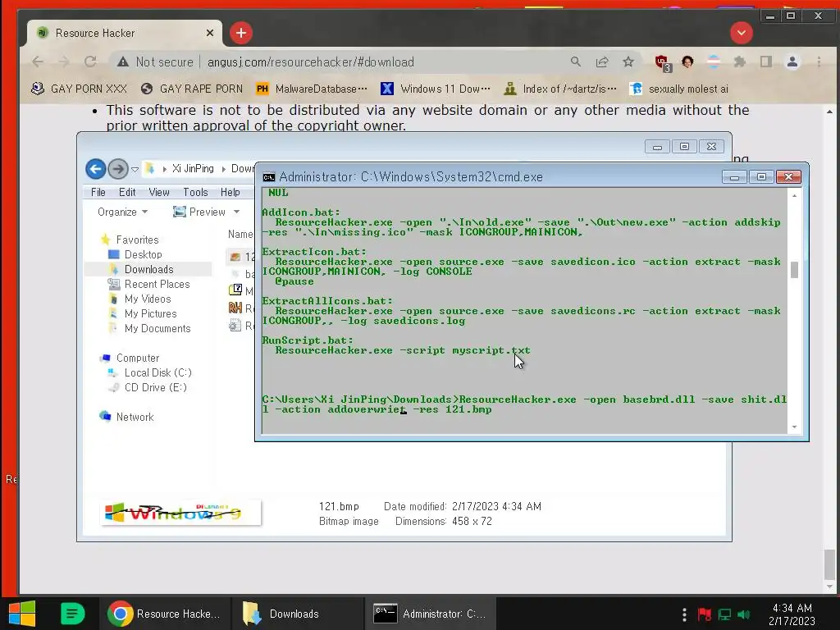Screen dimensions: 840x630
Task: Open the Extensions puzzle piece menu
Action: click(740, 62)
